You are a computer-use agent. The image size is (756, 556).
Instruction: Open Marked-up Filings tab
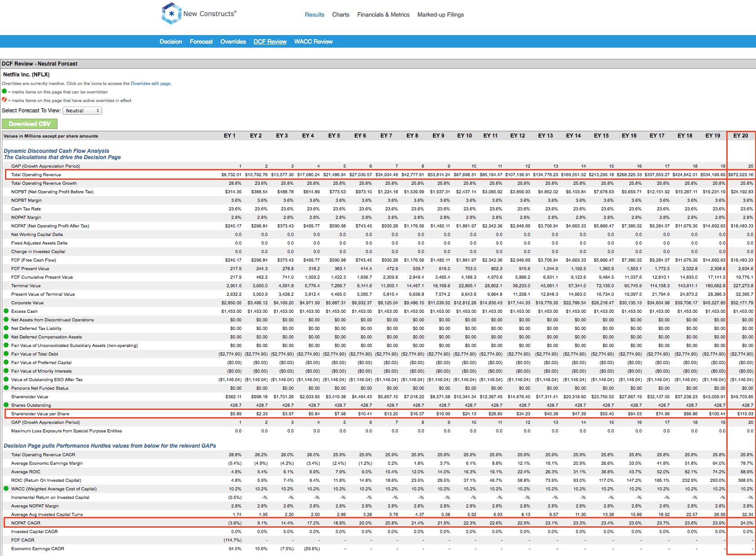(x=440, y=15)
